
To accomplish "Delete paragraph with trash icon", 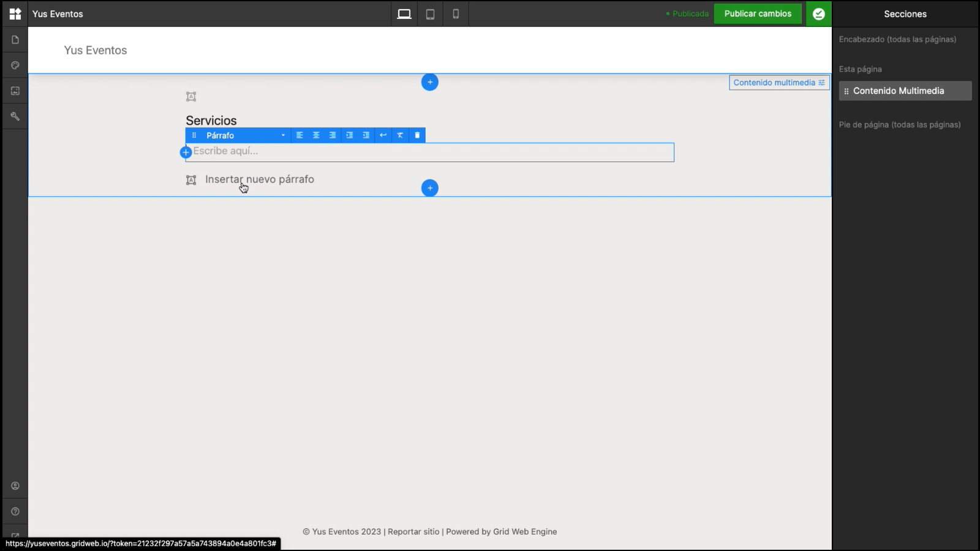I will tap(417, 135).
